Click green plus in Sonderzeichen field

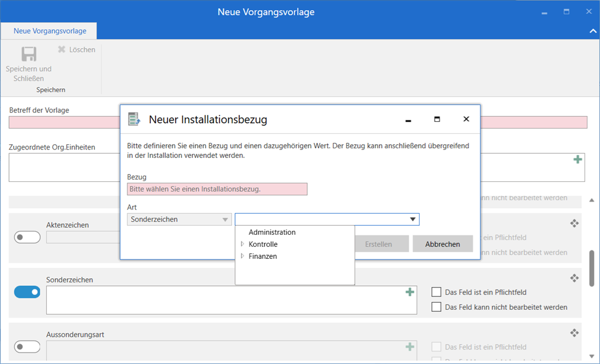click(410, 292)
